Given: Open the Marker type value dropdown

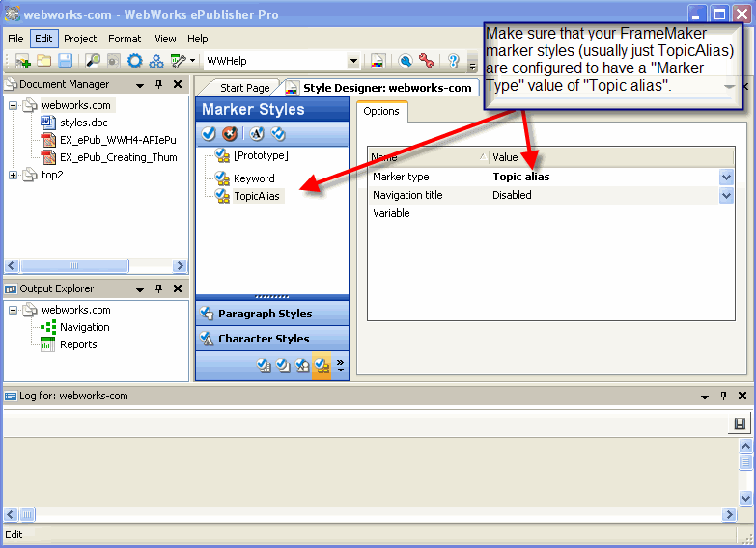Looking at the screenshot, I should pos(727,177).
